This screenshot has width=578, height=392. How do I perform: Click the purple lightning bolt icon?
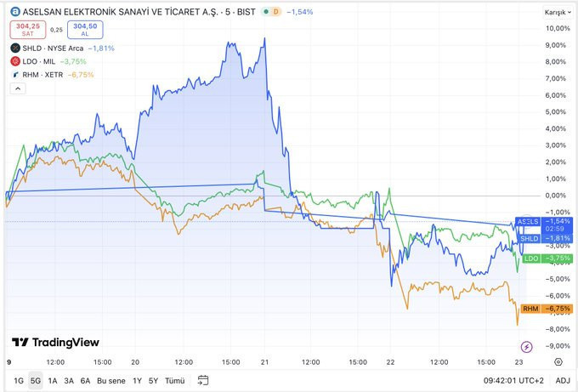click(x=525, y=347)
